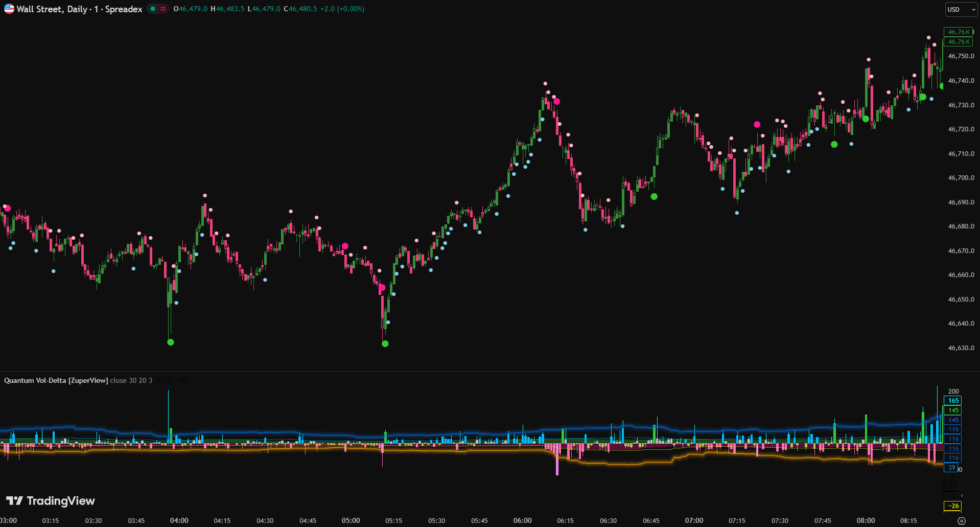Click the blue 39 indicator value label
The image size is (980, 527).
[951, 468]
